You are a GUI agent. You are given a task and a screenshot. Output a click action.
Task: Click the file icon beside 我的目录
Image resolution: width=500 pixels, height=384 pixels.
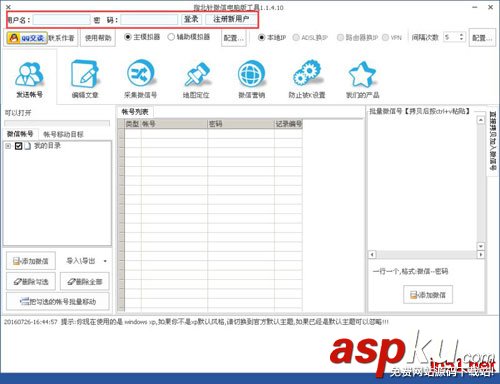pyautogui.click(x=28, y=146)
